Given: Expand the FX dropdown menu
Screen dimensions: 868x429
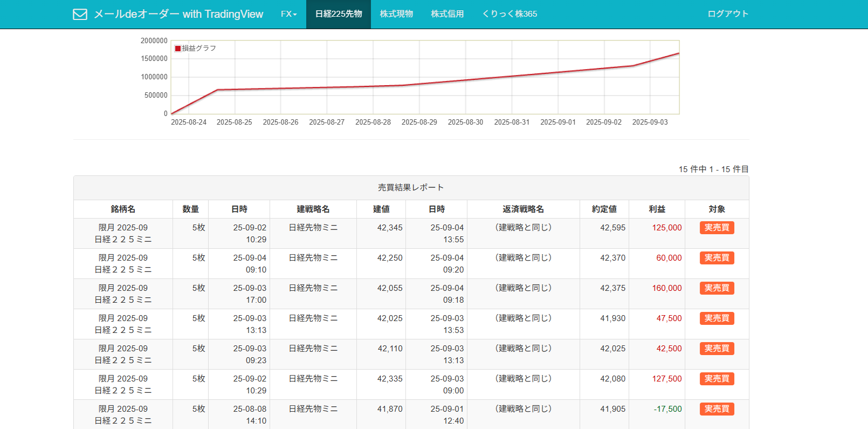Looking at the screenshot, I should (288, 14).
